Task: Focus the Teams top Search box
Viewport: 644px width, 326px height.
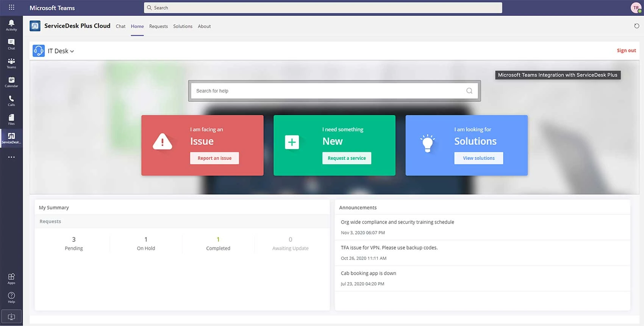Action: (323, 8)
